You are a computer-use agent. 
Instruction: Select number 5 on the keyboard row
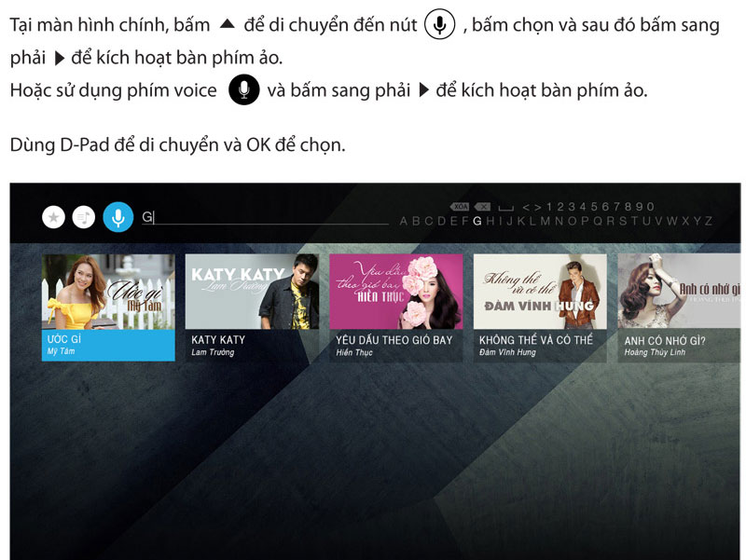pyautogui.click(x=594, y=207)
